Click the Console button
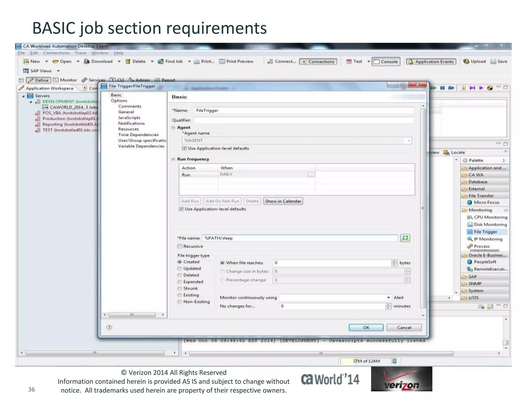532x399 pixels. (x=386, y=62)
